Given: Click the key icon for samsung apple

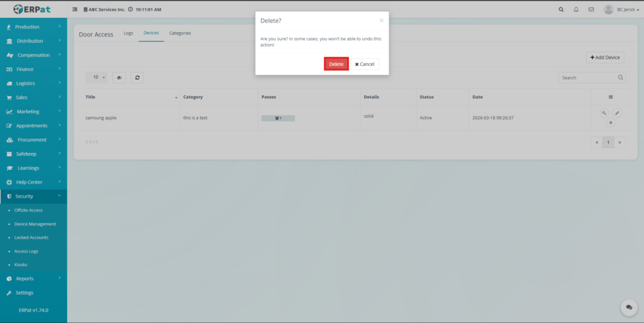Looking at the screenshot, I should pyautogui.click(x=604, y=113).
